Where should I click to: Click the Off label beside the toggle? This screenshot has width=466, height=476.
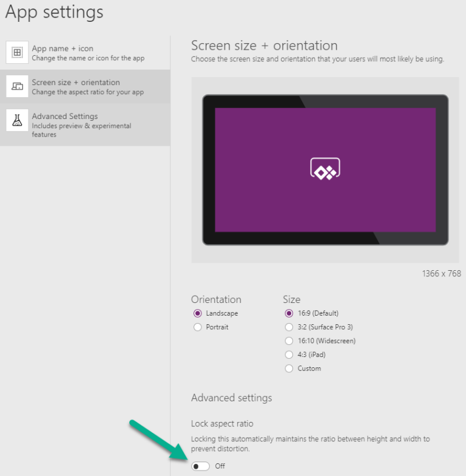point(220,466)
